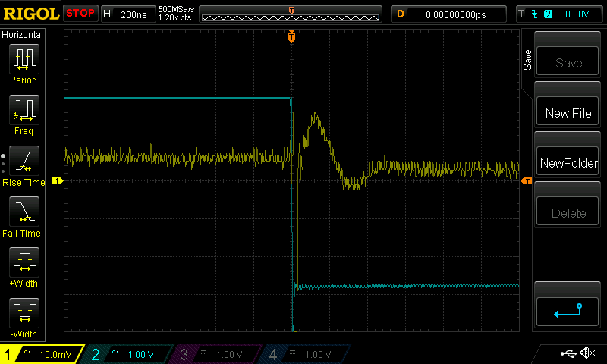Viewport: 607px width, 364px height.
Task: Click the USB connection status icon
Action: click(x=568, y=353)
